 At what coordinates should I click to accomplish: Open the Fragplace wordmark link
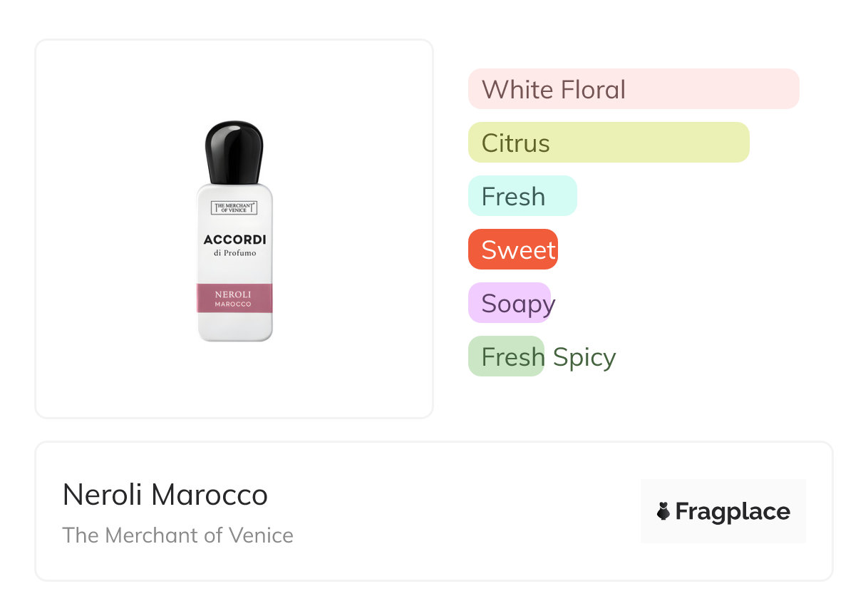[x=733, y=511]
